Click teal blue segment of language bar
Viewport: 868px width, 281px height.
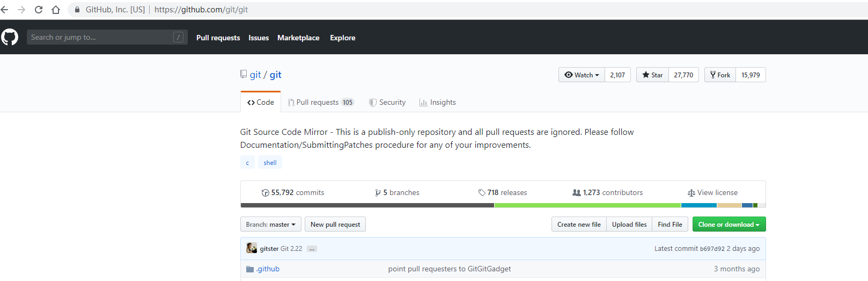tap(698, 205)
